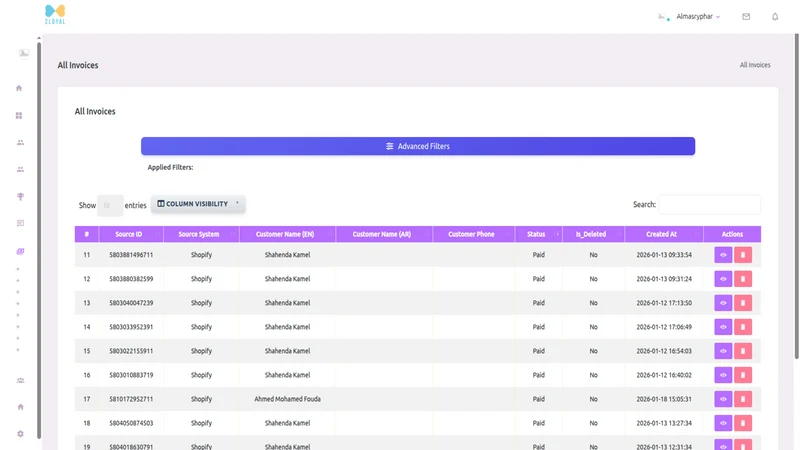The height and width of the screenshot is (450, 800).
Task: View invoice 5803010883719 with eye icon
Action: coord(723,374)
